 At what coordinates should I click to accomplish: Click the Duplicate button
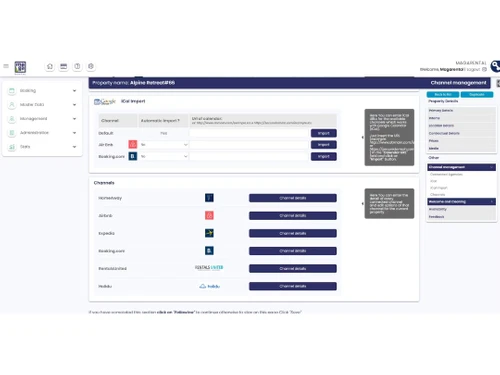tap(477, 95)
